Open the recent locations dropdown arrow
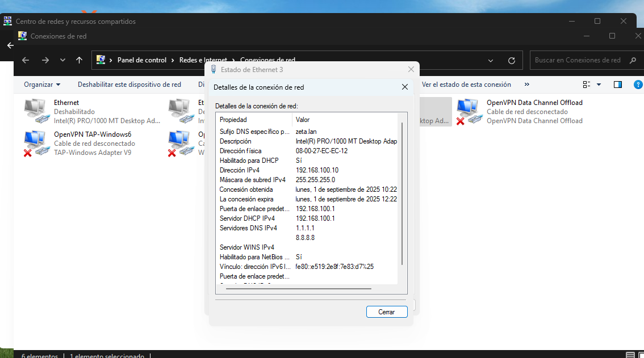 tap(62, 60)
